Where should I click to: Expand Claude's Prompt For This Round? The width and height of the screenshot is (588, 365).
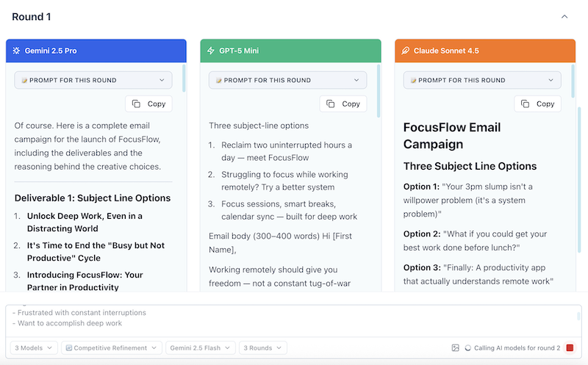point(482,80)
